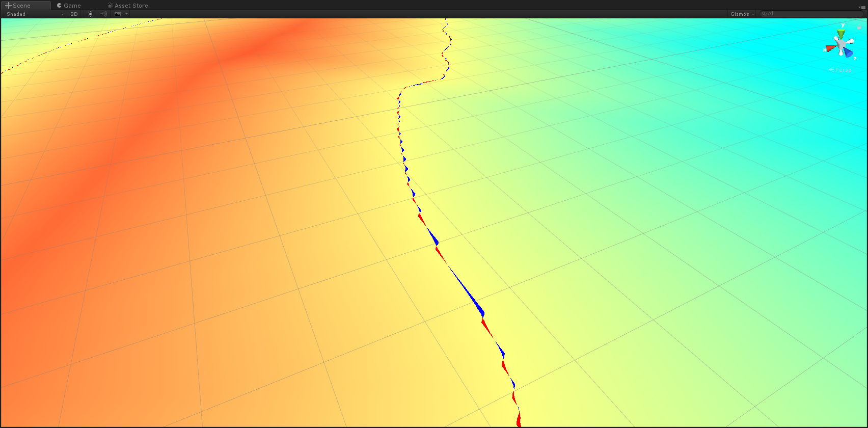Image resolution: width=868 pixels, height=428 pixels.
Task: Toggle the 2D view mode button
Action: click(x=74, y=14)
